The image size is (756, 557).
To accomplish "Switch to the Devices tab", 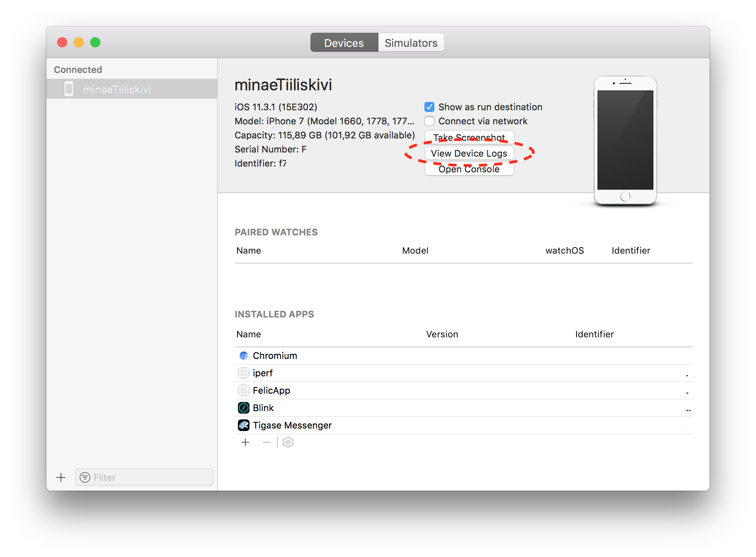I will coord(344,43).
